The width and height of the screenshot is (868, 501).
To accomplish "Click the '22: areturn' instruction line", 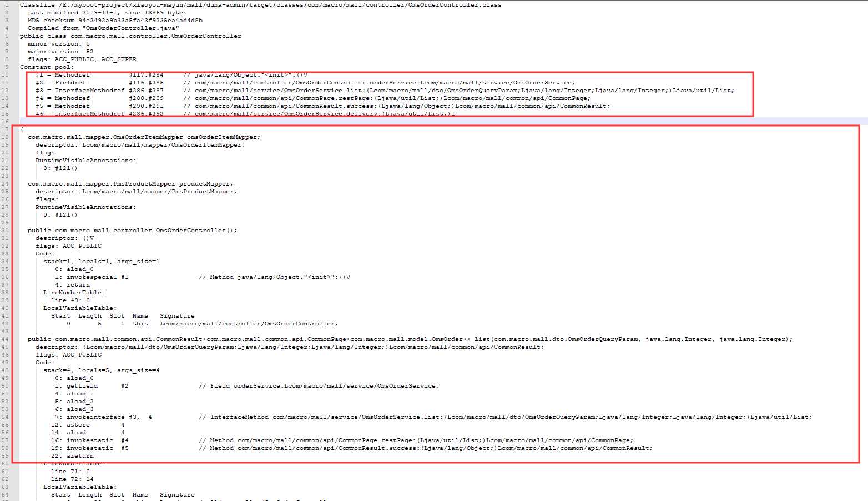I will [72, 455].
